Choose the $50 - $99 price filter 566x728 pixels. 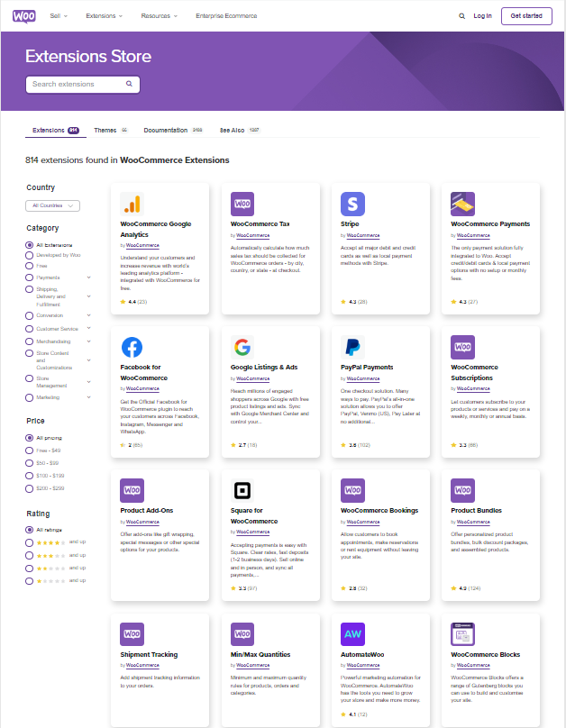[29, 463]
